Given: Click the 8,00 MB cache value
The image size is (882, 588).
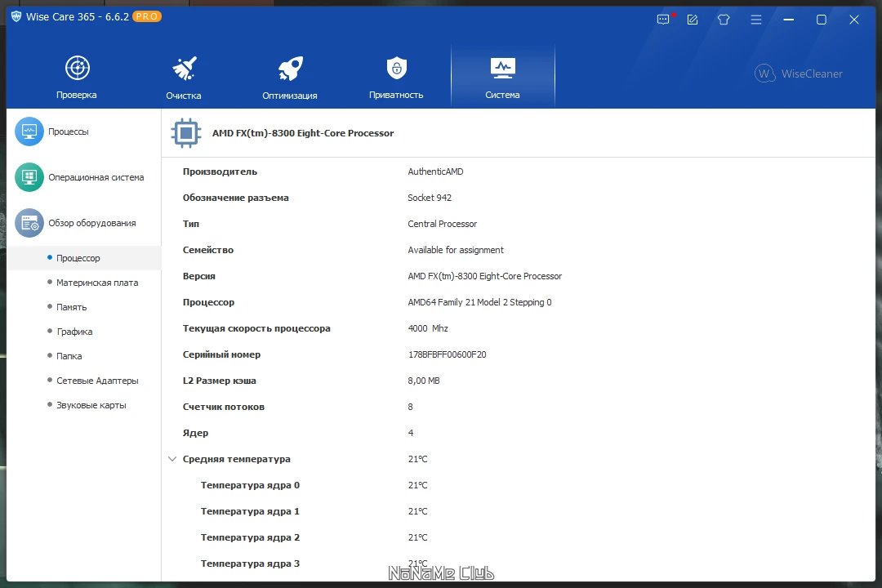Looking at the screenshot, I should [424, 381].
